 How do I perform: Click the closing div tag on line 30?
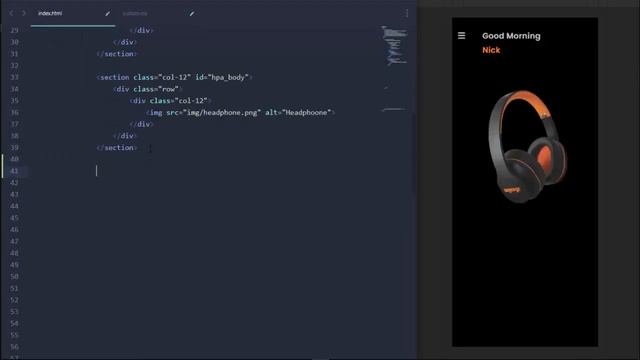[x=125, y=42]
